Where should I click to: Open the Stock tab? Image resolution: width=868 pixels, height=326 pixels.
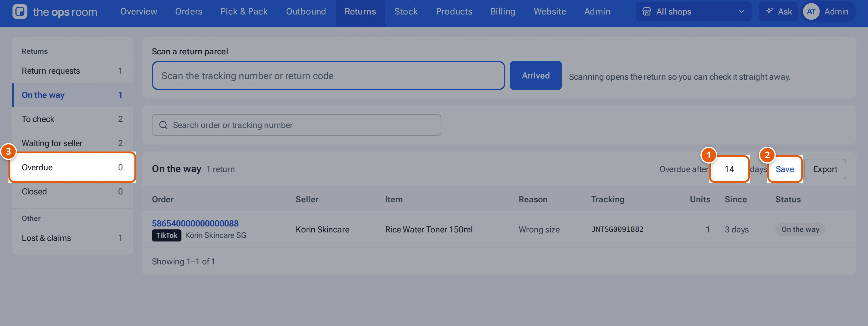click(x=406, y=12)
